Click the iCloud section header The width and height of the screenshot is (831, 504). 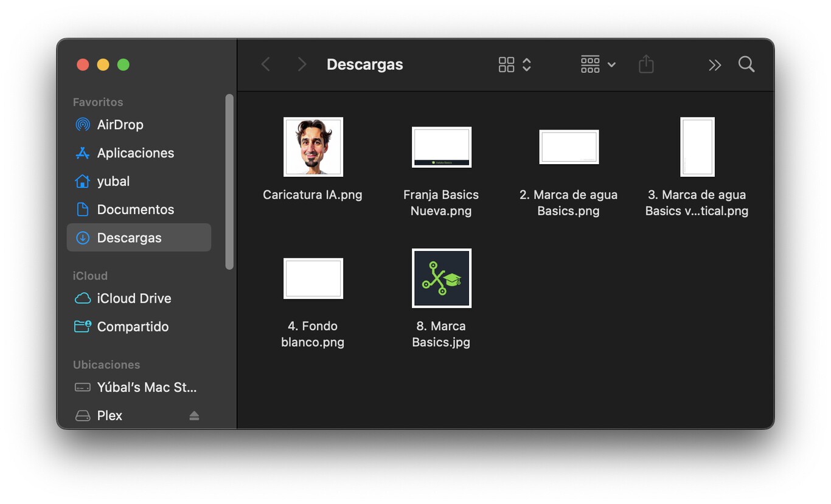coord(90,276)
